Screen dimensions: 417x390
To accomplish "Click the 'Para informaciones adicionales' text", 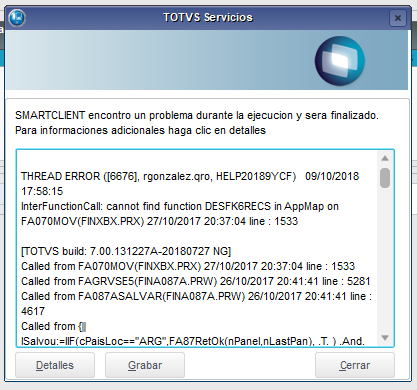I will [x=140, y=130].
